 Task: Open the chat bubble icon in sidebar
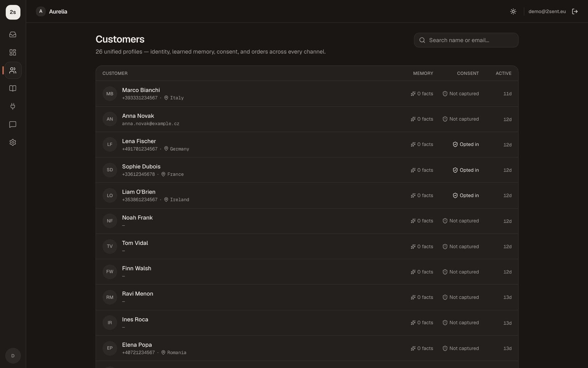pyautogui.click(x=13, y=124)
